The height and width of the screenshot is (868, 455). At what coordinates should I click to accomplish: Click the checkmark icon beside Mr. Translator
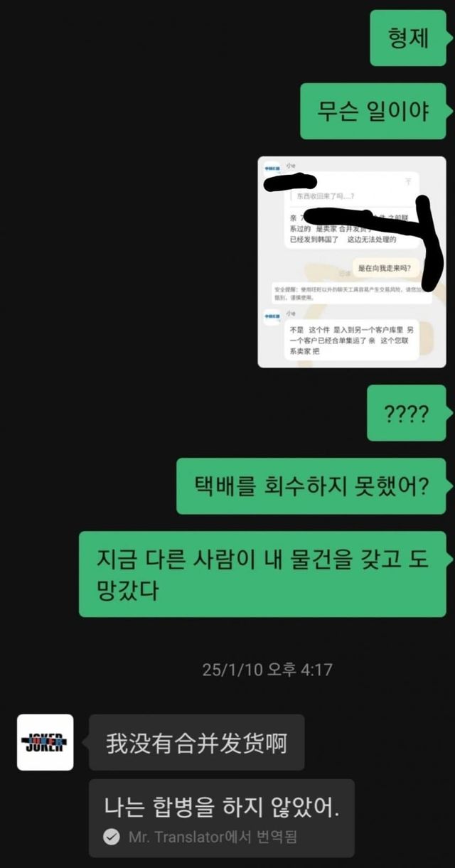pos(111,837)
